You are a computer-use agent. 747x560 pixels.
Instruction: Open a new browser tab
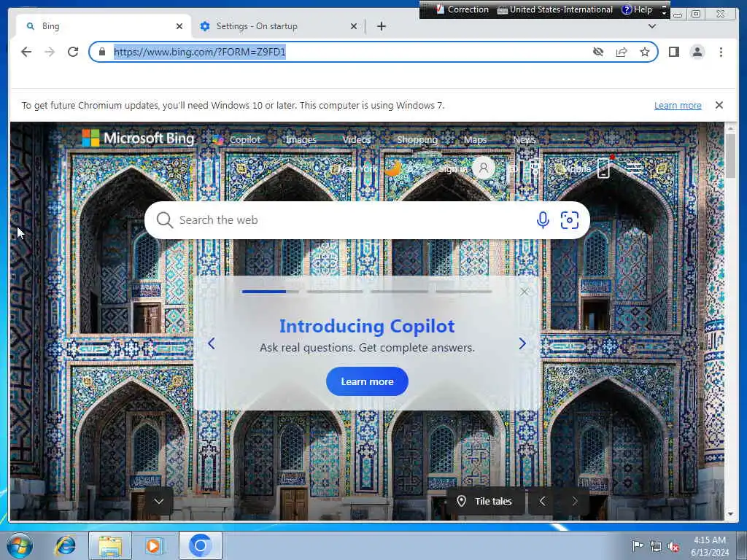pyautogui.click(x=381, y=27)
